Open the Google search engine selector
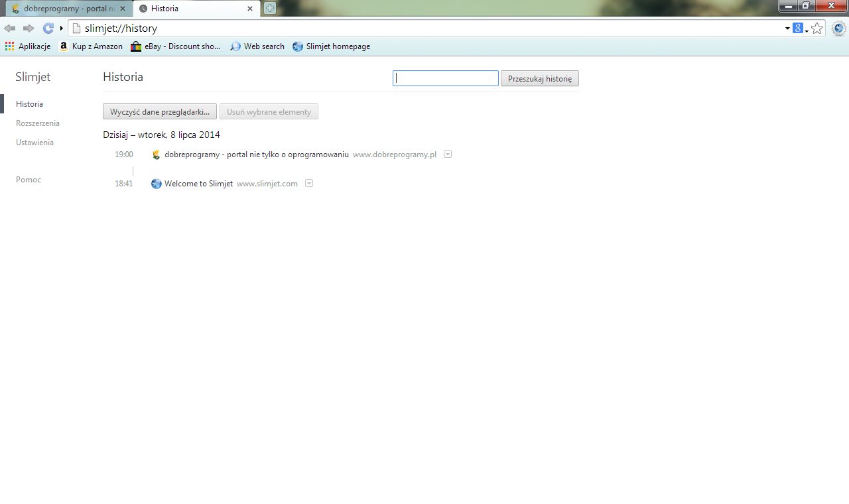 click(800, 29)
